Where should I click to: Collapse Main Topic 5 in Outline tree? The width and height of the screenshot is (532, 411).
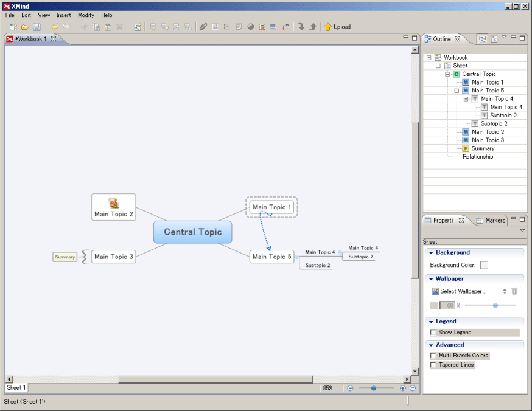point(457,91)
